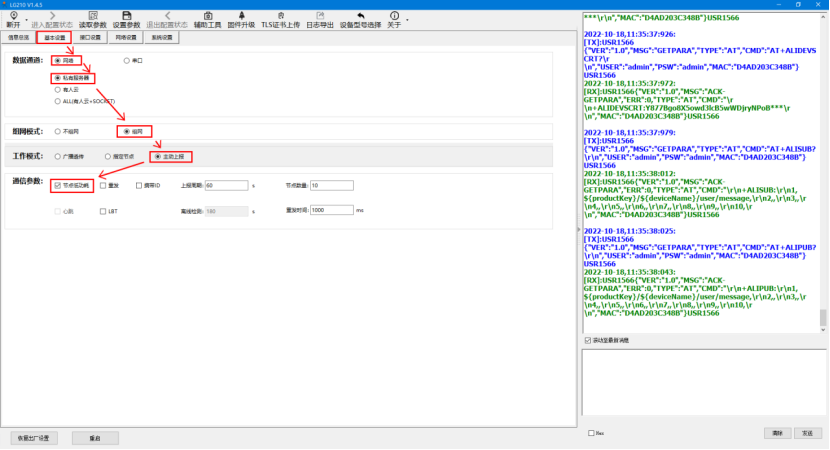Click the 重启 (restart) button
This screenshot has width=830, height=450.
click(96, 438)
